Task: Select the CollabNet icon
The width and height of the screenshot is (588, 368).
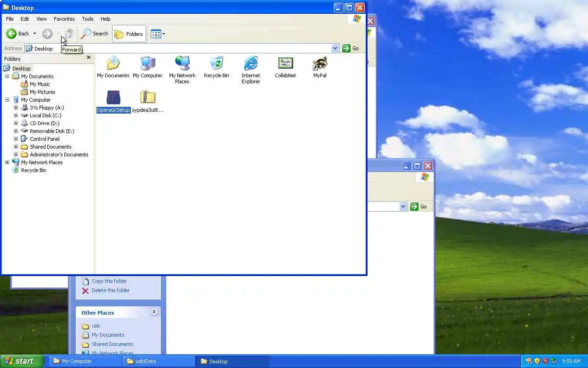Action: click(x=285, y=67)
